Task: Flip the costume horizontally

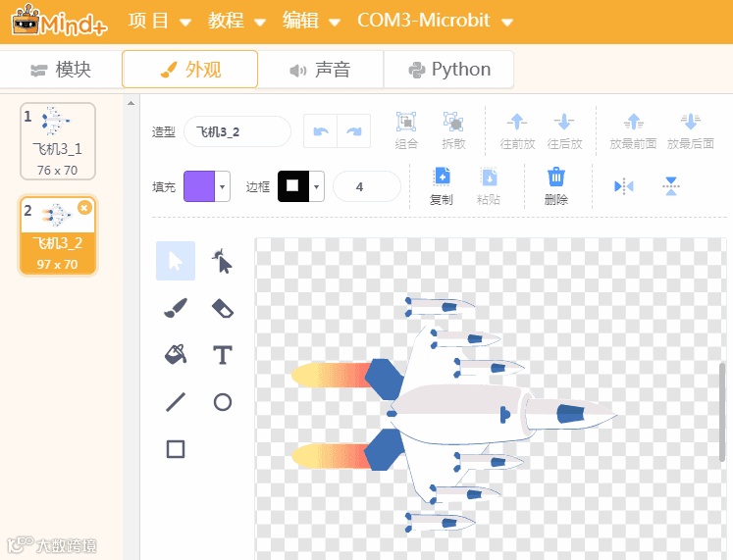Action: click(624, 186)
